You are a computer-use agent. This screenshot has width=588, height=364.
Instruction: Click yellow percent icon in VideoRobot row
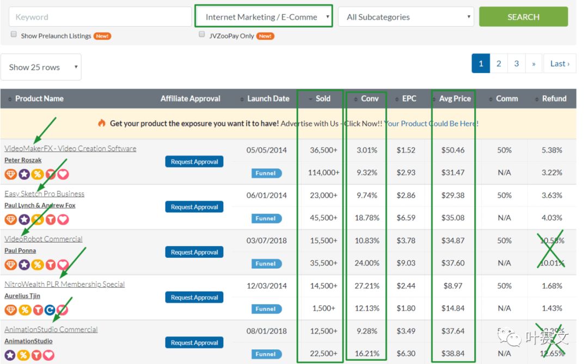coord(37,264)
